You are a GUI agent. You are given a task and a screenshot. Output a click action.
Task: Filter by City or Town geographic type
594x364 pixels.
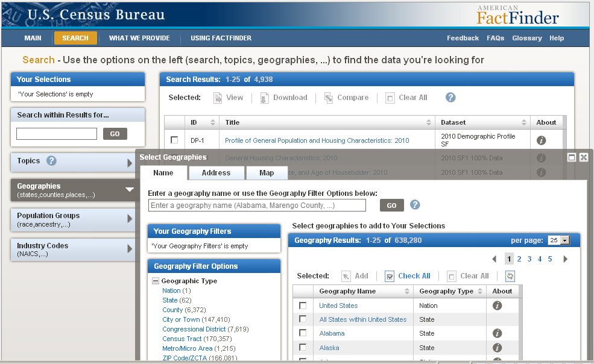(x=181, y=319)
